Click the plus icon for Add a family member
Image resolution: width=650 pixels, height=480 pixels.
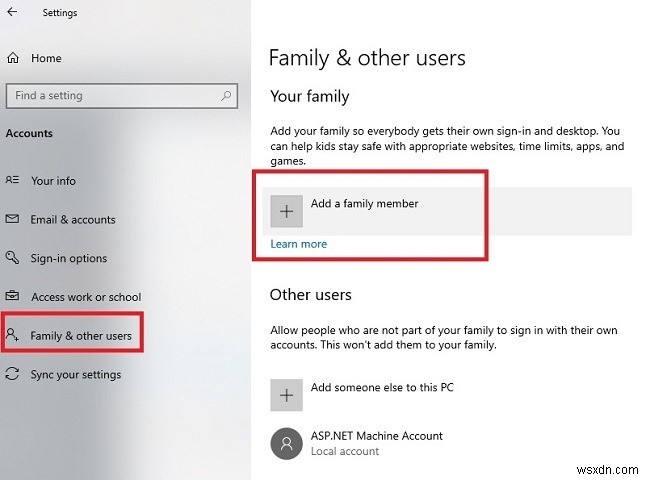pyautogui.click(x=286, y=211)
